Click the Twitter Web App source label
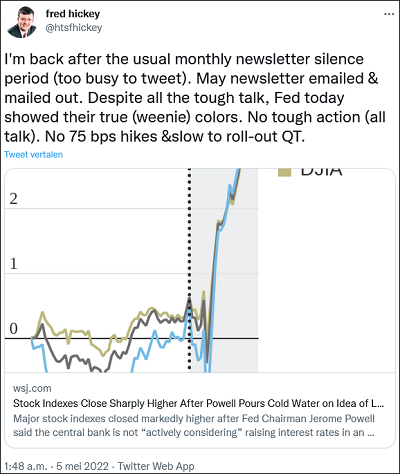The image size is (400, 474). point(156,466)
